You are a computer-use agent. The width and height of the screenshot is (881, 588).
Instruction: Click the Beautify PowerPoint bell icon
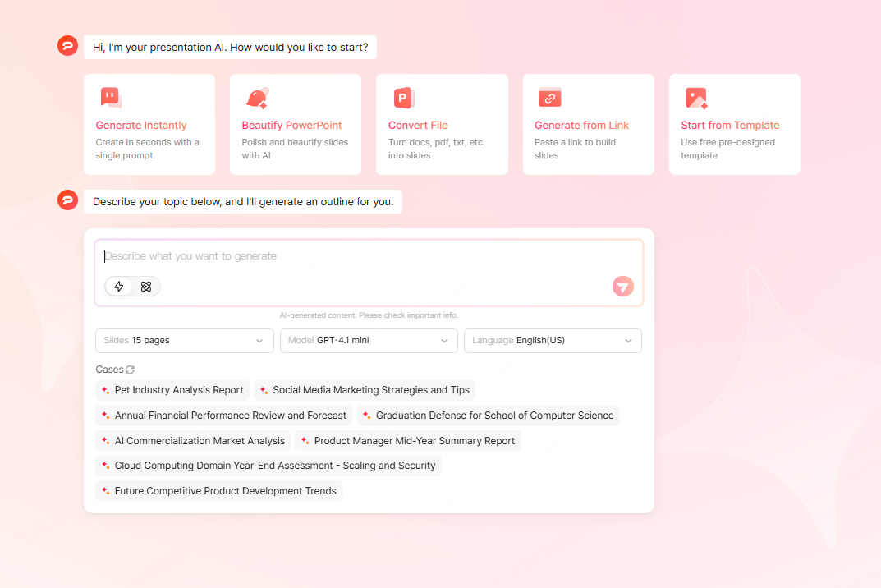257,98
